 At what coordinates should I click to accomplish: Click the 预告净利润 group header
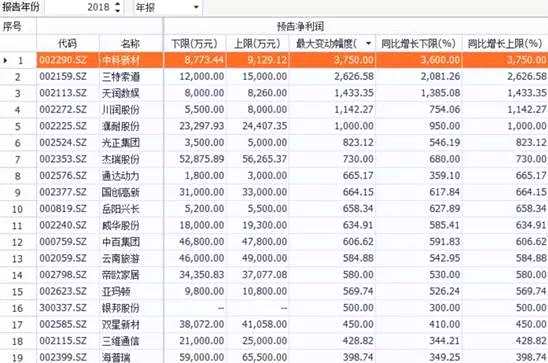pyautogui.click(x=301, y=26)
